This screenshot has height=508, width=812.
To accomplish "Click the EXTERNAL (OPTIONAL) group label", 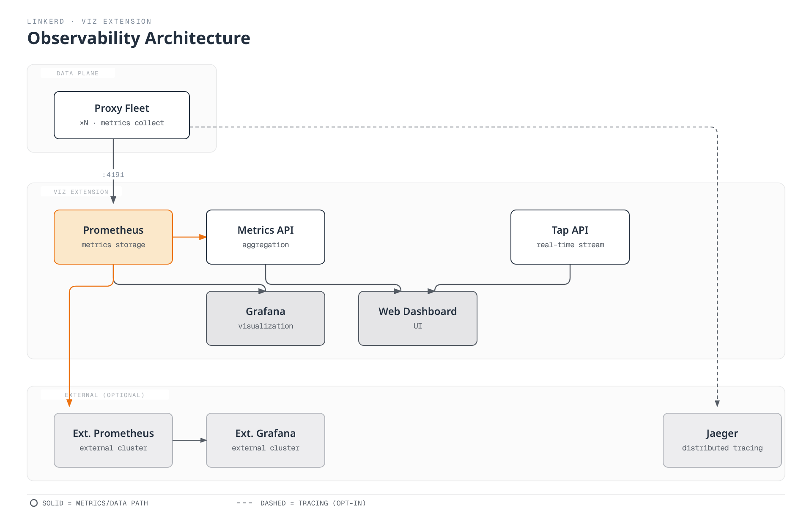I will click(x=105, y=395).
